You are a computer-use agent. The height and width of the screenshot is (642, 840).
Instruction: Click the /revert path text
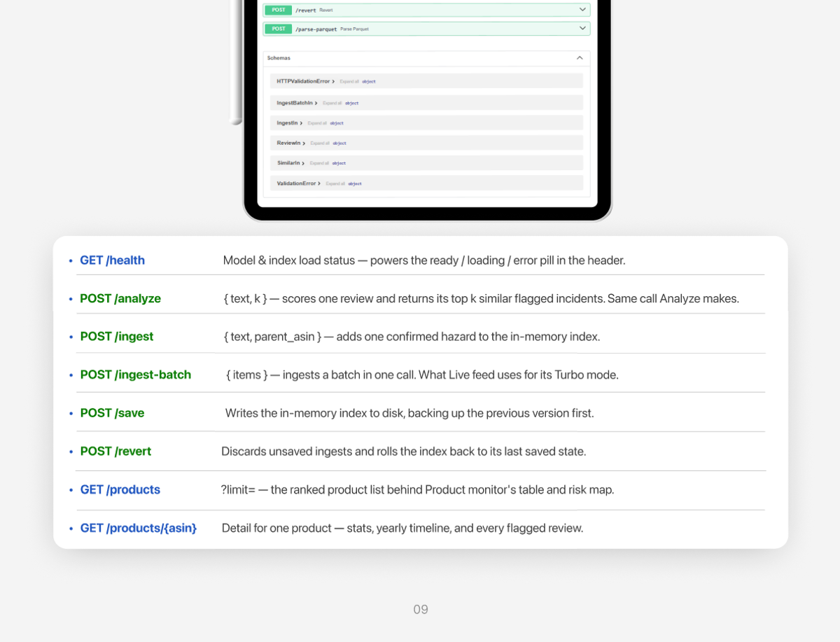click(306, 11)
